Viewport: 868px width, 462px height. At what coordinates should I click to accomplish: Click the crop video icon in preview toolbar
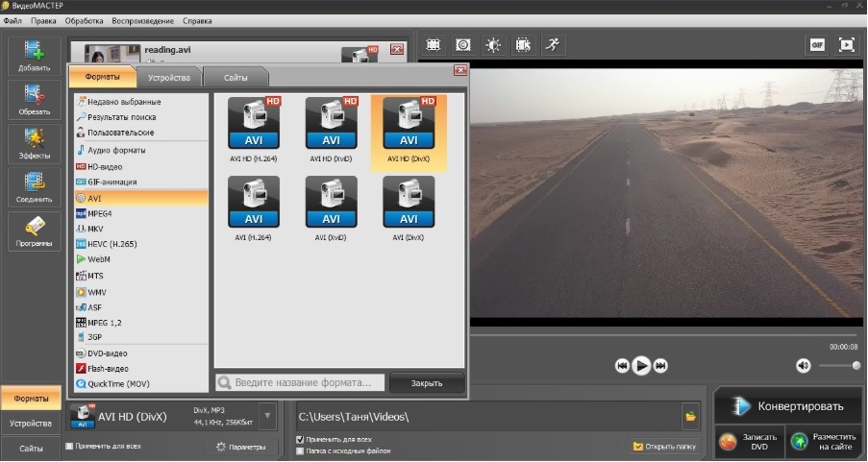(434, 44)
